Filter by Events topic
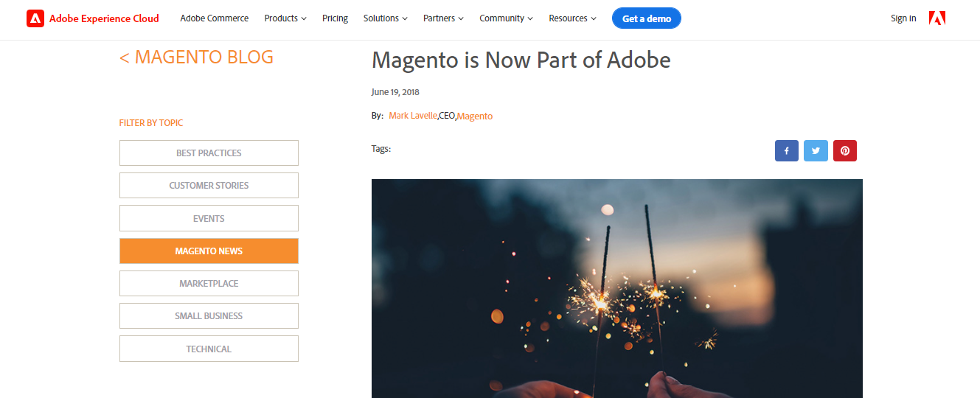Viewport: 980px width, 398px height. [209, 218]
